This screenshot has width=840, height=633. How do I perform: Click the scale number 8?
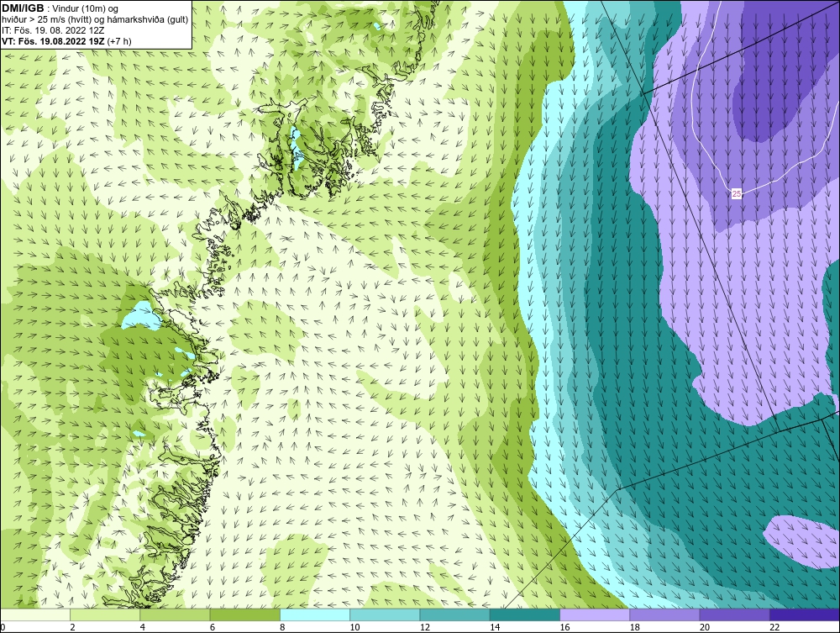tap(282, 628)
